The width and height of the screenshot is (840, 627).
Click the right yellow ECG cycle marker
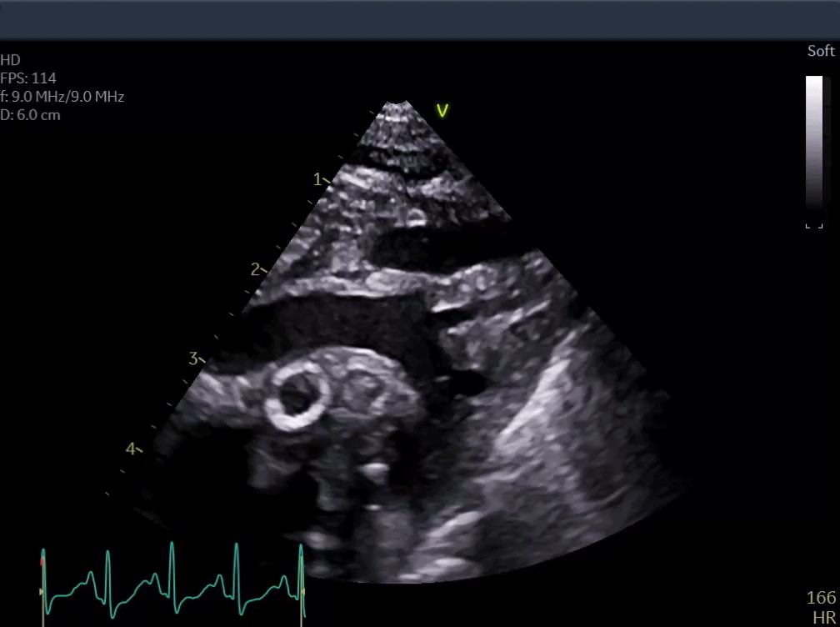tap(302, 591)
